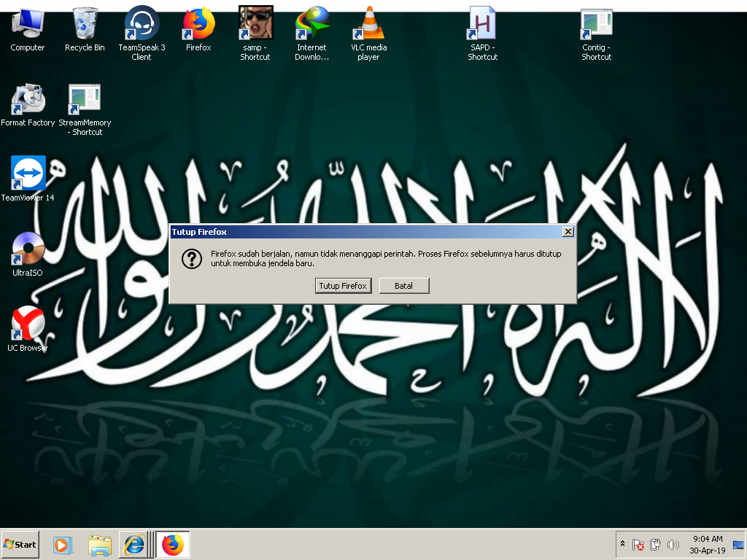Select StreamMemory - Shortcut icon
Screen dimensions: 747x560
tap(85, 109)
